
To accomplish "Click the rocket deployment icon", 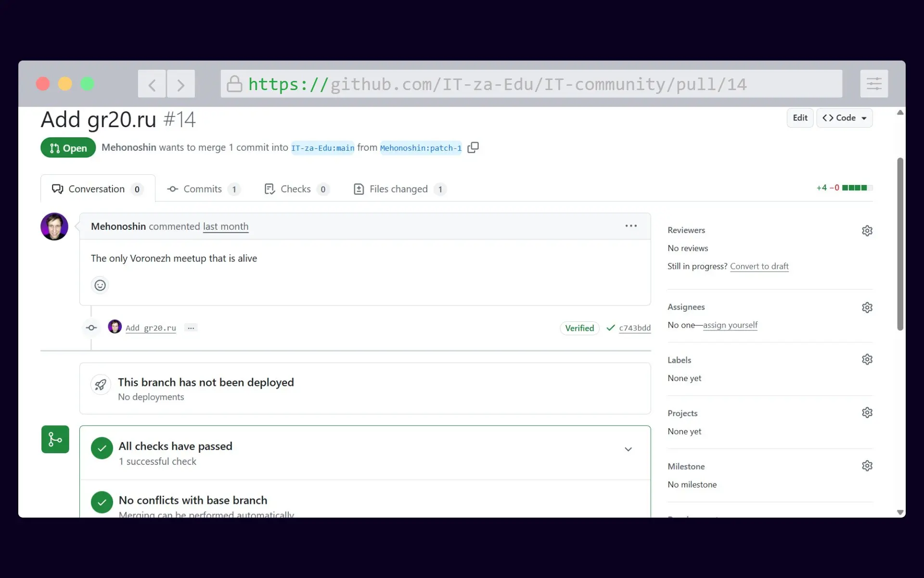I will [101, 385].
